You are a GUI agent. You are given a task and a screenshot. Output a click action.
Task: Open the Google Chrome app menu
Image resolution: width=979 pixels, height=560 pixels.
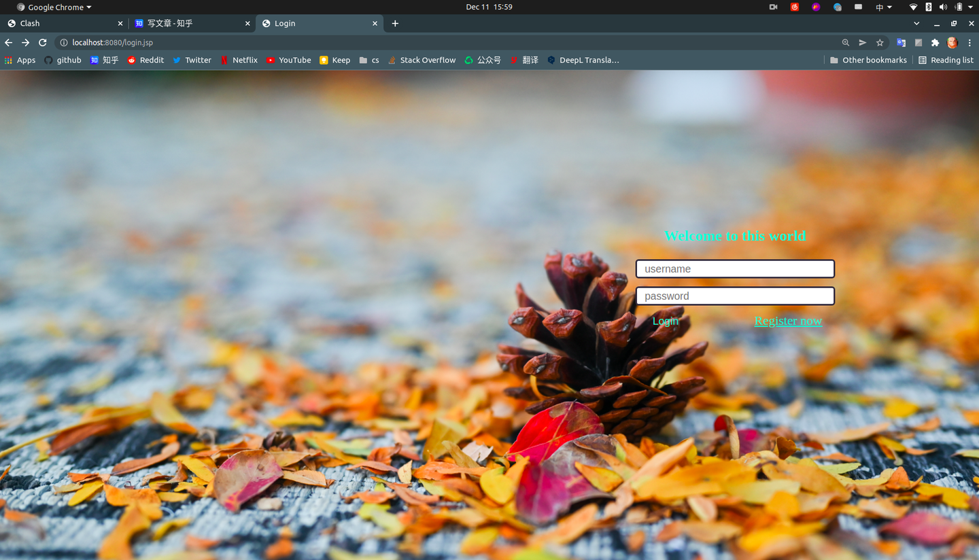pos(54,7)
